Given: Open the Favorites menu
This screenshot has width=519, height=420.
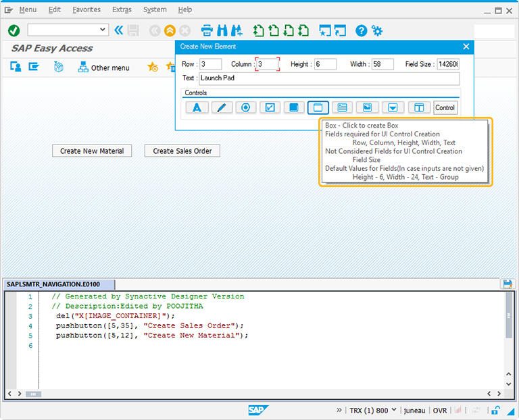Looking at the screenshot, I should (x=86, y=10).
